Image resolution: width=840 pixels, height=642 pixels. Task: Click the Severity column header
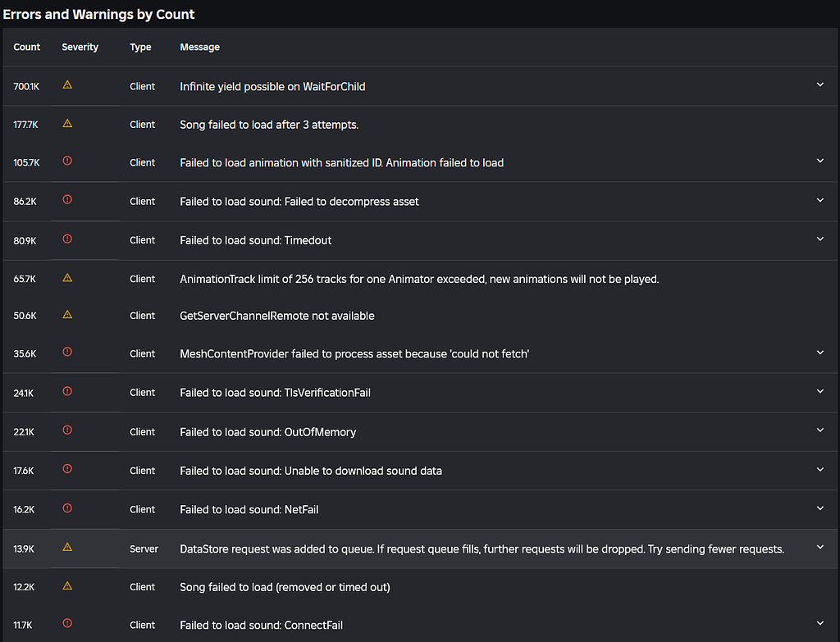(80, 47)
